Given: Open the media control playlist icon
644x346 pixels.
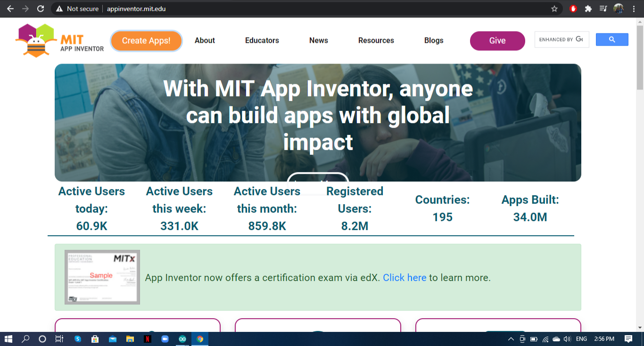Looking at the screenshot, I should pos(603,8).
